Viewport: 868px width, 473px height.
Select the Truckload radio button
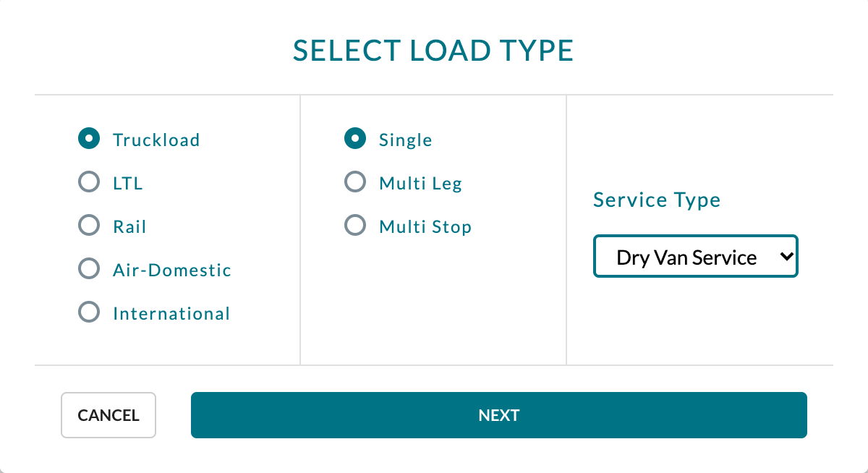(x=88, y=138)
